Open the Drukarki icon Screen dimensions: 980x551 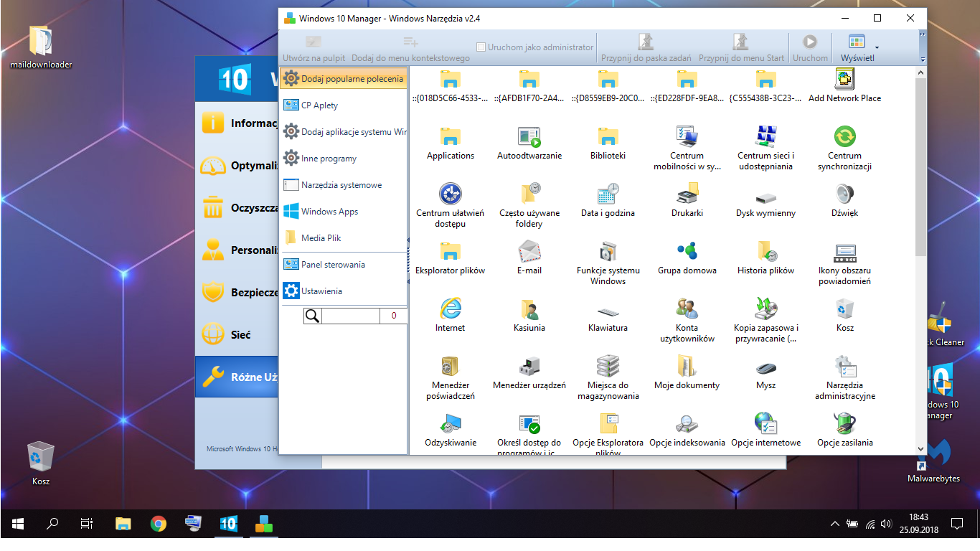tap(687, 194)
